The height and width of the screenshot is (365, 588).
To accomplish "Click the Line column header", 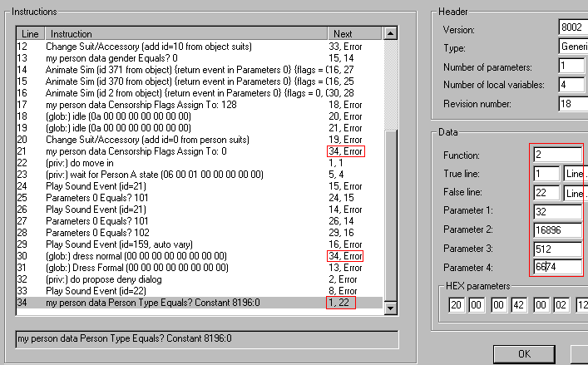I will coord(28,33).
